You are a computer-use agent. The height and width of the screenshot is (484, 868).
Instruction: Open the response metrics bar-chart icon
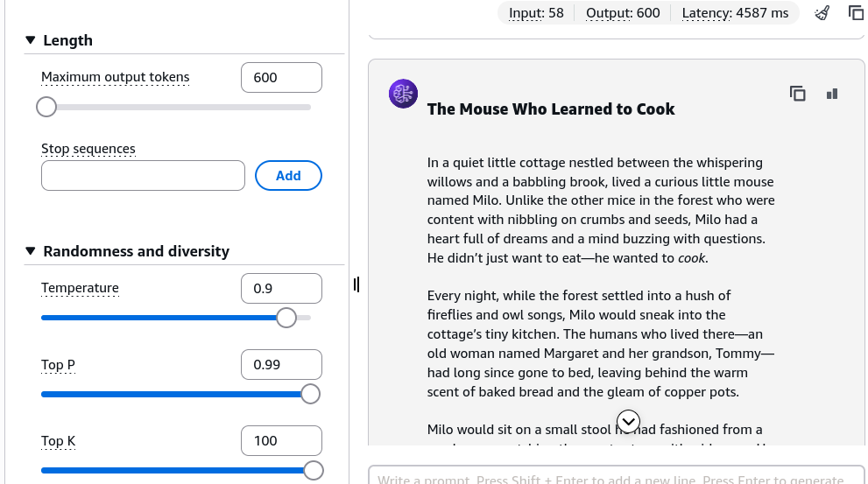point(832,94)
